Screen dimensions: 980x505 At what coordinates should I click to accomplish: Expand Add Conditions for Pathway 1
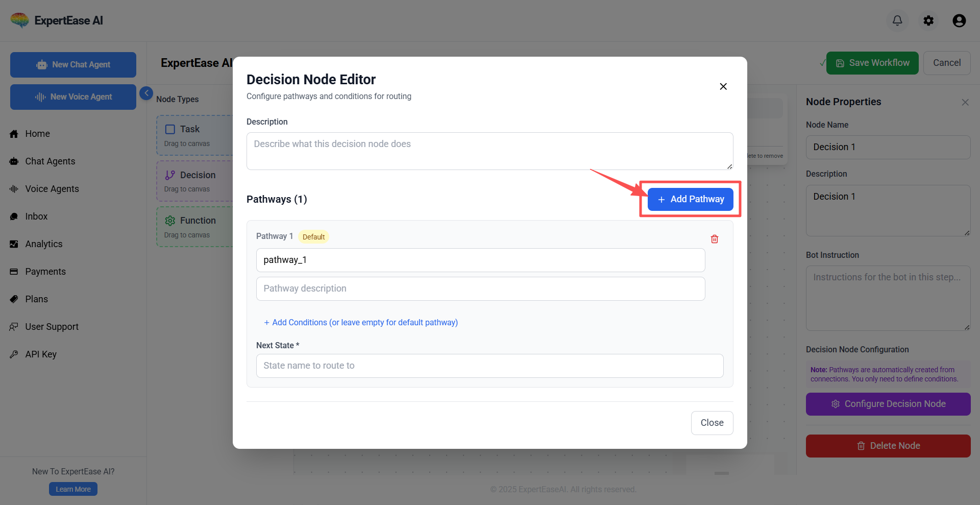click(x=360, y=322)
